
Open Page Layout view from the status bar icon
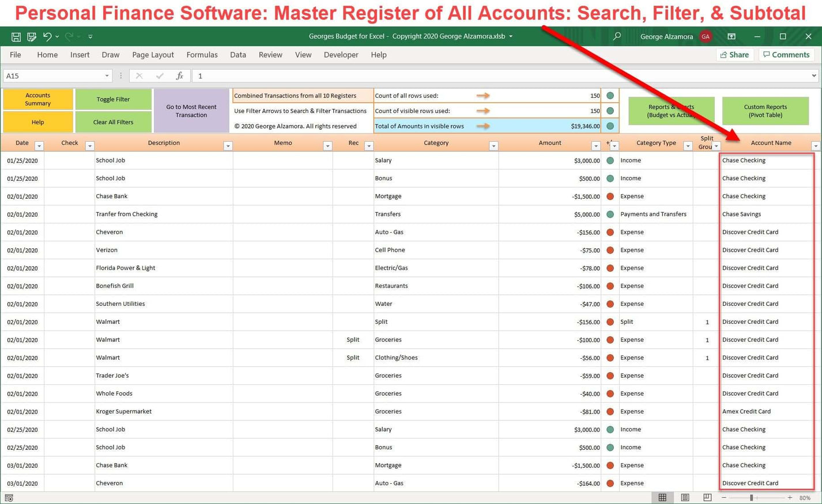[685, 497]
